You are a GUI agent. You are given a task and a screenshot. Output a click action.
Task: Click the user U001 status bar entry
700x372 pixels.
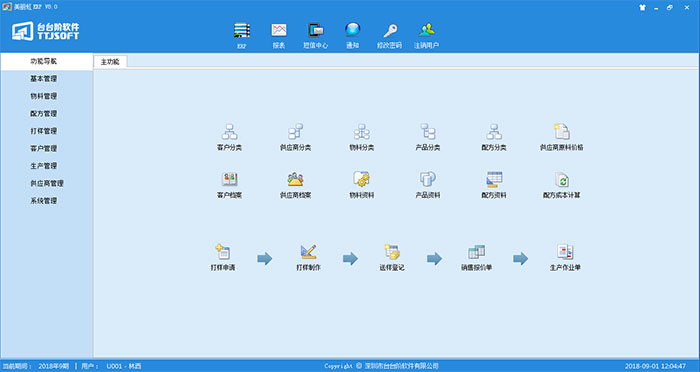124,366
